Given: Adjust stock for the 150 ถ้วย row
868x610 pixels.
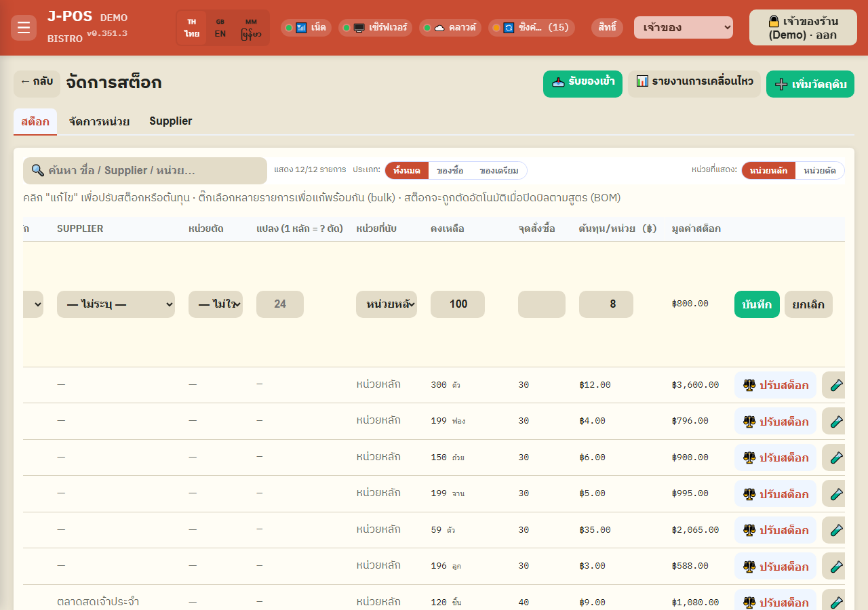Looking at the screenshot, I should point(775,457).
